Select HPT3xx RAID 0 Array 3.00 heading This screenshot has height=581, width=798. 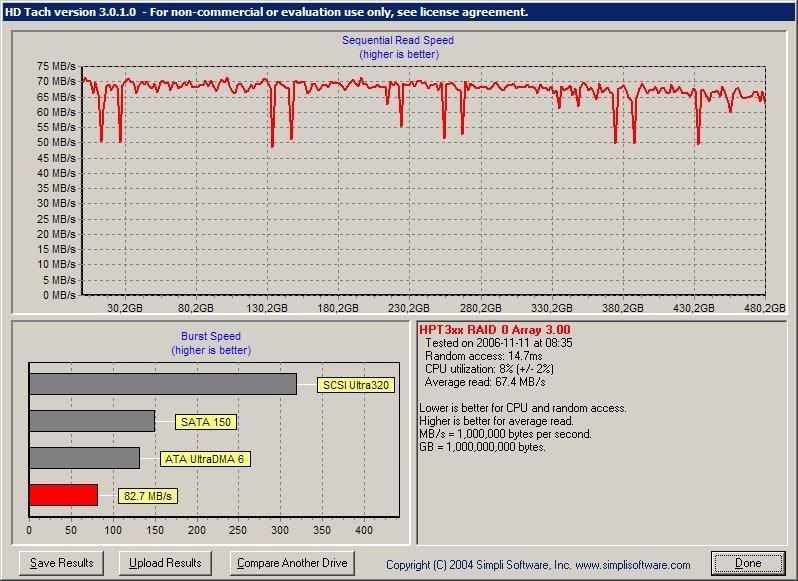[x=495, y=330]
